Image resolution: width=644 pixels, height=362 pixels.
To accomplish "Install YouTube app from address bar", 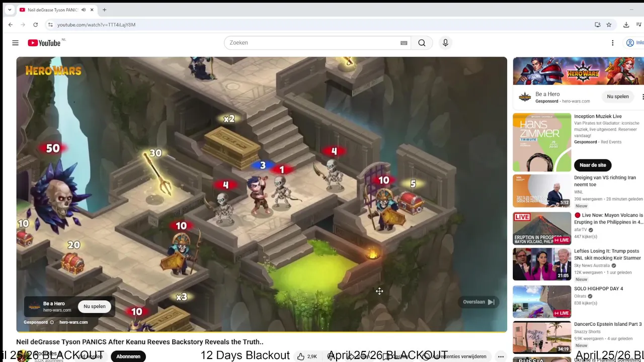I will 597,25.
